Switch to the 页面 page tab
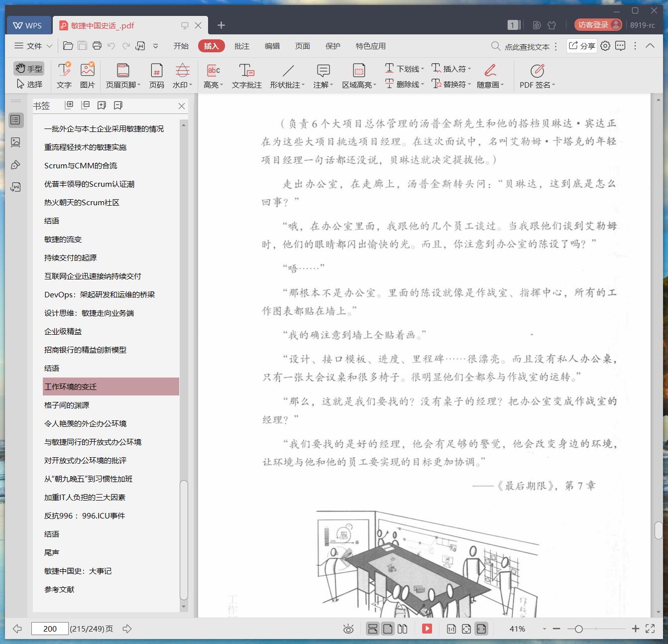Image resolution: width=668 pixels, height=644 pixels. click(303, 46)
